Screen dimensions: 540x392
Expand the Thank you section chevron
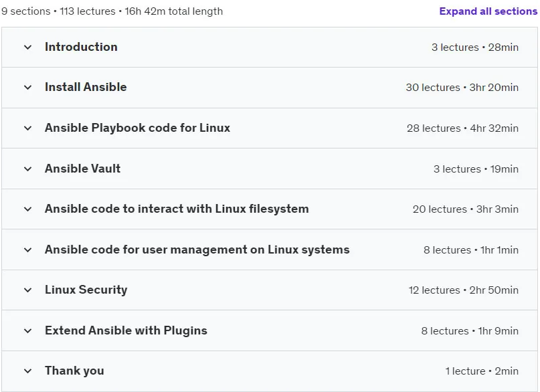(x=28, y=371)
